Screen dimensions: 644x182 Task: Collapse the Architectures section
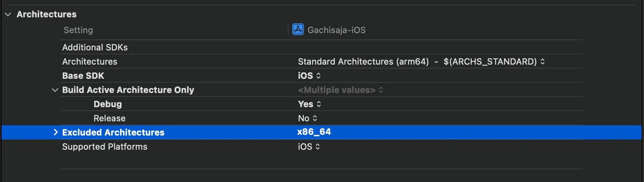(8, 15)
